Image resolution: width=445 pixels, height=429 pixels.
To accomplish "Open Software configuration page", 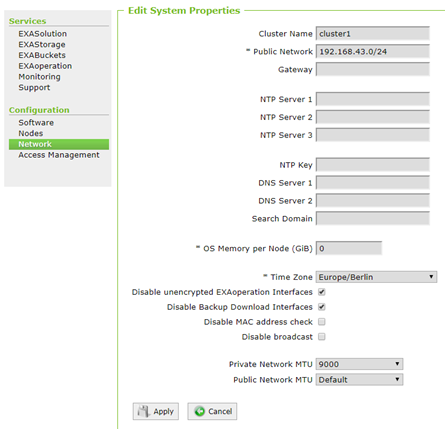I will coord(36,123).
